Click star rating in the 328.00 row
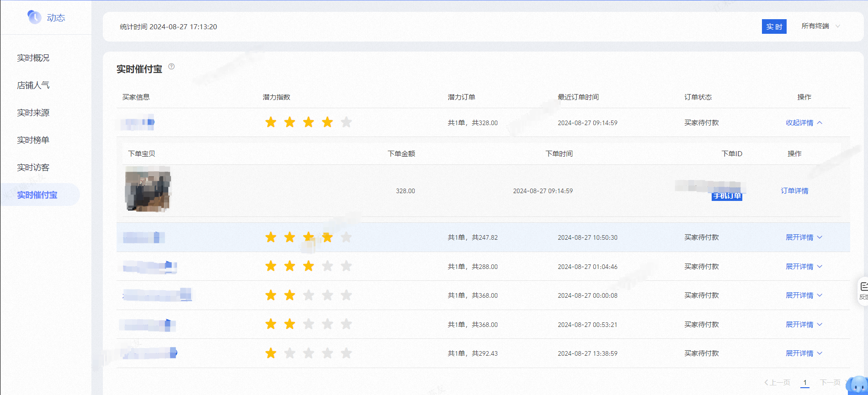 click(309, 122)
